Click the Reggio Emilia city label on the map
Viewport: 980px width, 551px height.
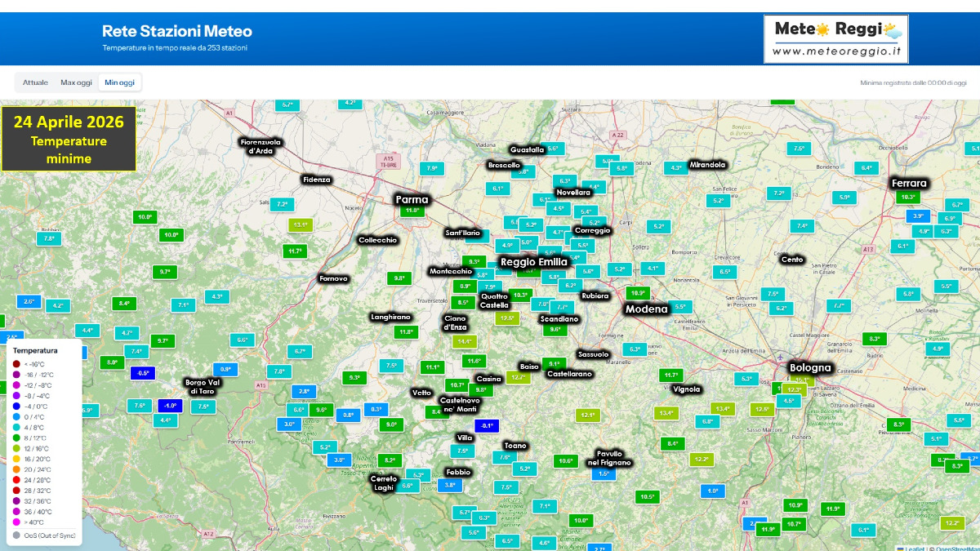pos(535,262)
